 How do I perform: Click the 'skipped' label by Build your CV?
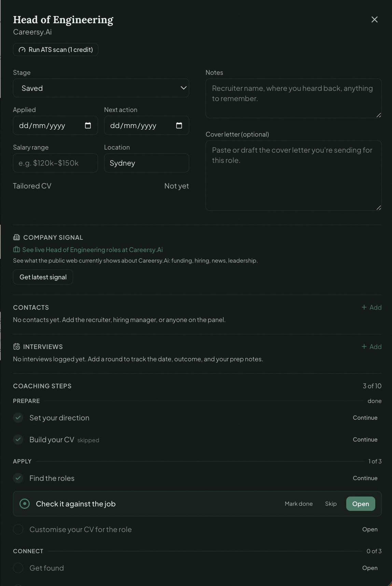88,440
